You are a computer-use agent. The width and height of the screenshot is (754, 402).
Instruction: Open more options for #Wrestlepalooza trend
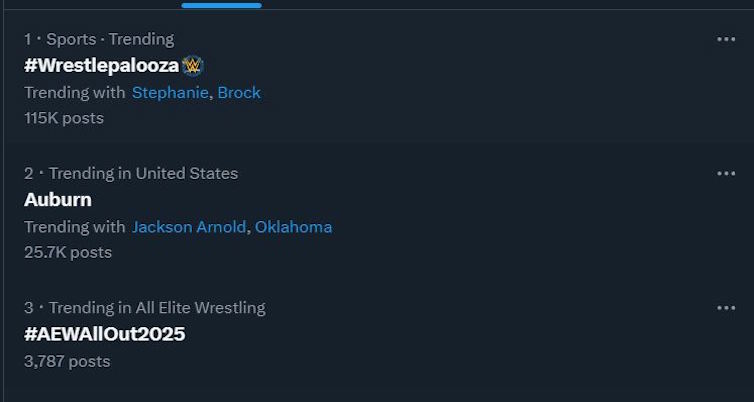click(726, 39)
